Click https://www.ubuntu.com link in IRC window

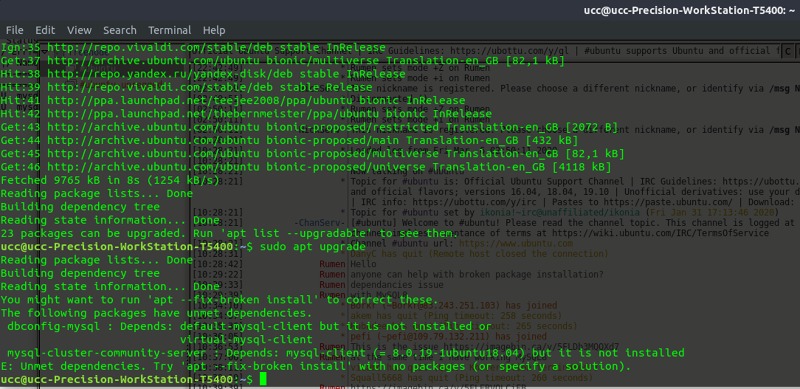click(x=516, y=244)
